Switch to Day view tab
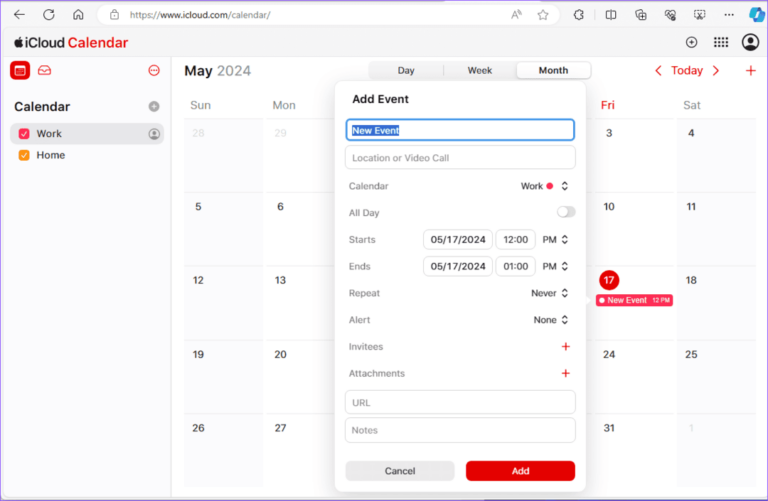768x501 pixels. coord(406,70)
